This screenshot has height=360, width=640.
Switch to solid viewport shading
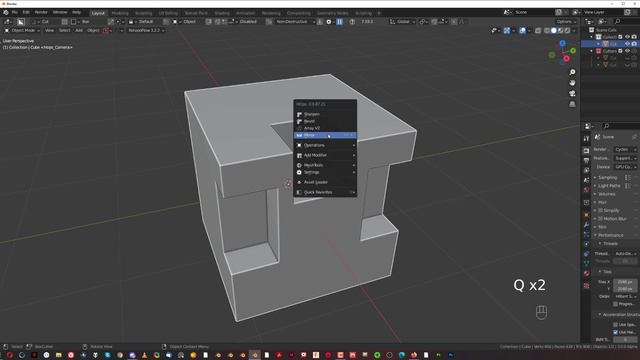554,31
